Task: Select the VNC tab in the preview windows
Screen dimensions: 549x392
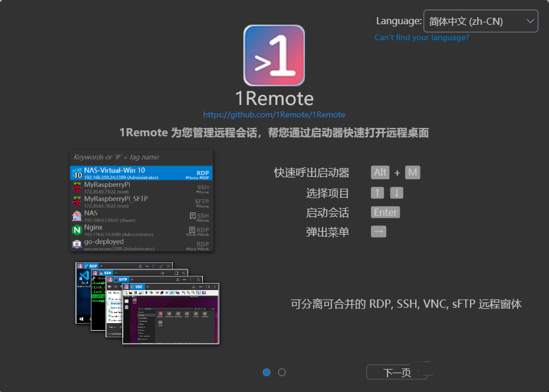Action: pos(137,286)
